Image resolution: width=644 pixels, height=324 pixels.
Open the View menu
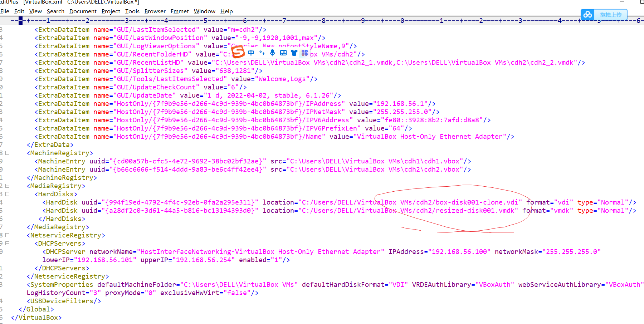click(x=35, y=11)
